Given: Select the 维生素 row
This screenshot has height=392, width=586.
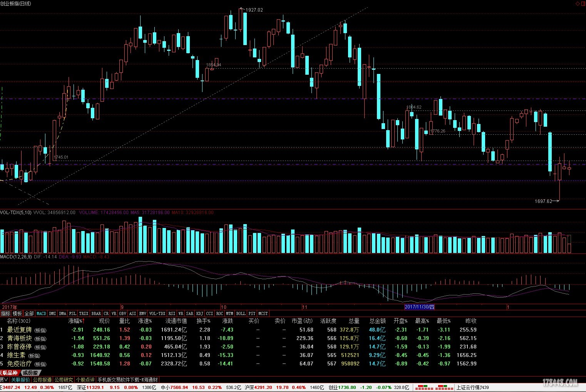Looking at the screenshot, I should point(239,355).
